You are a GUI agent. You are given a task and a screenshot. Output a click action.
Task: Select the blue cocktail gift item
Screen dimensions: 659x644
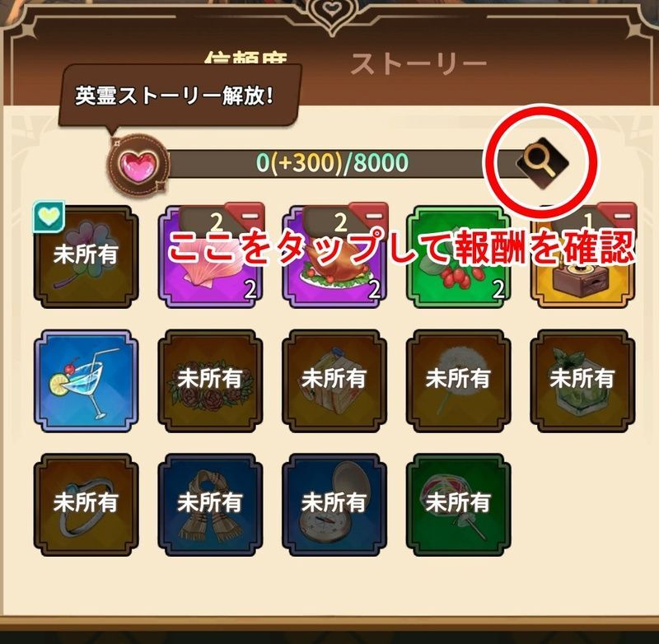click(86, 381)
